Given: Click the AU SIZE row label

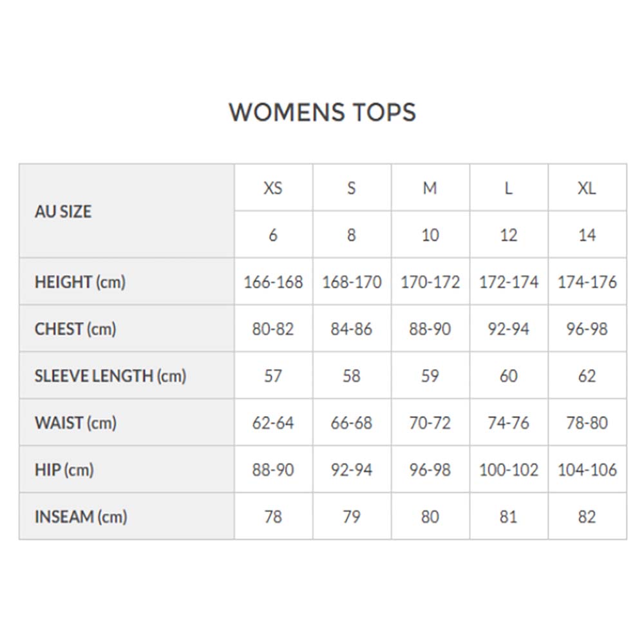Looking at the screenshot, I should [63, 211].
